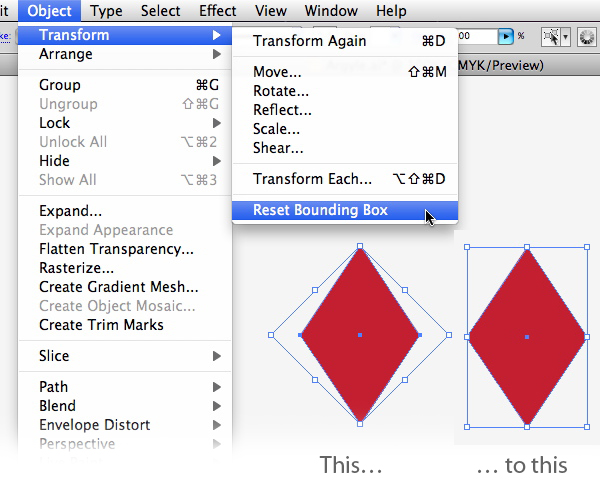Select Scale... in Transform submenu
600x500 pixels.
(x=345, y=129)
